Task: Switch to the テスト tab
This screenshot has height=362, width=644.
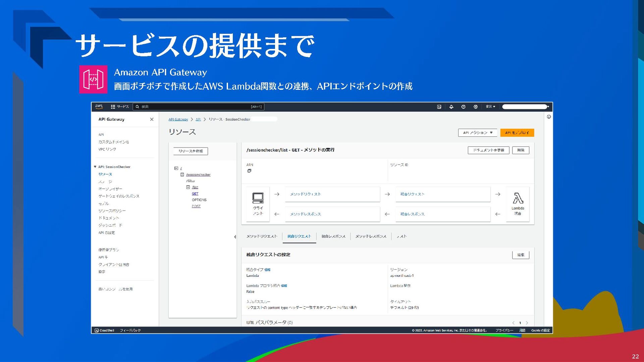Action: pos(401,237)
